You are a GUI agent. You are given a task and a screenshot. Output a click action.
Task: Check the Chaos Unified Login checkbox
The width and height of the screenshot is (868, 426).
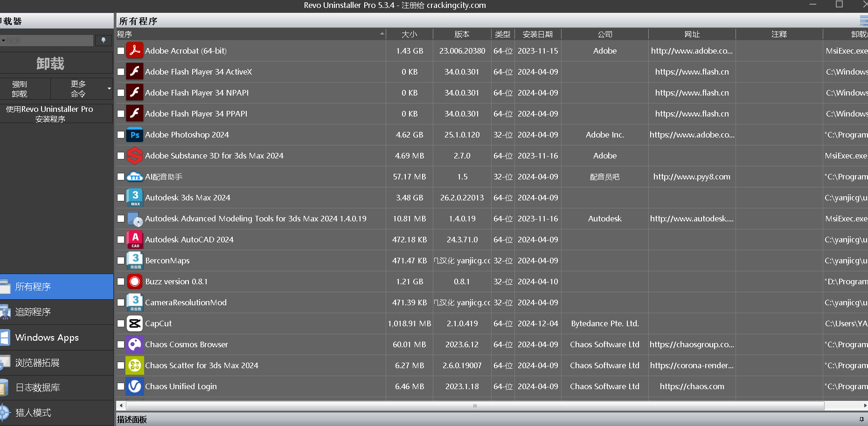pos(121,386)
